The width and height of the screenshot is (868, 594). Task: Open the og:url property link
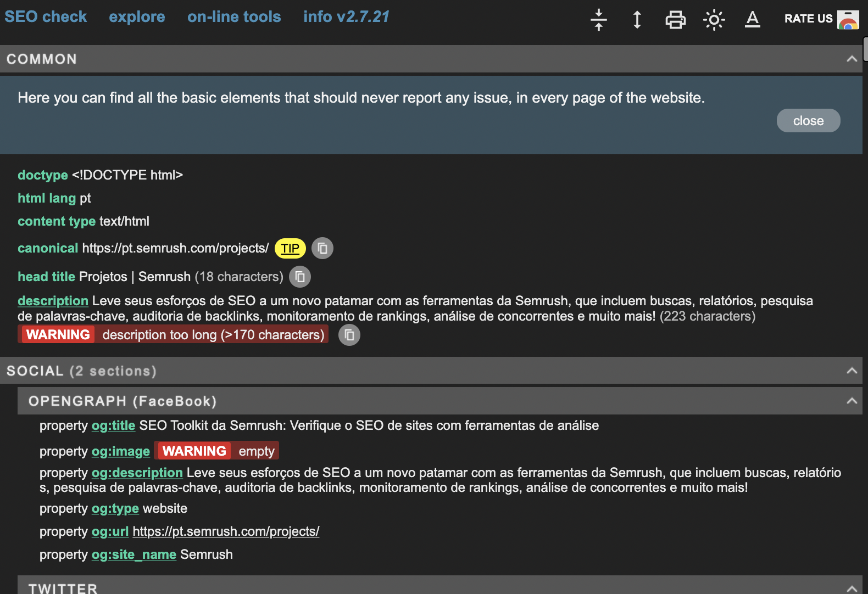coord(110,531)
